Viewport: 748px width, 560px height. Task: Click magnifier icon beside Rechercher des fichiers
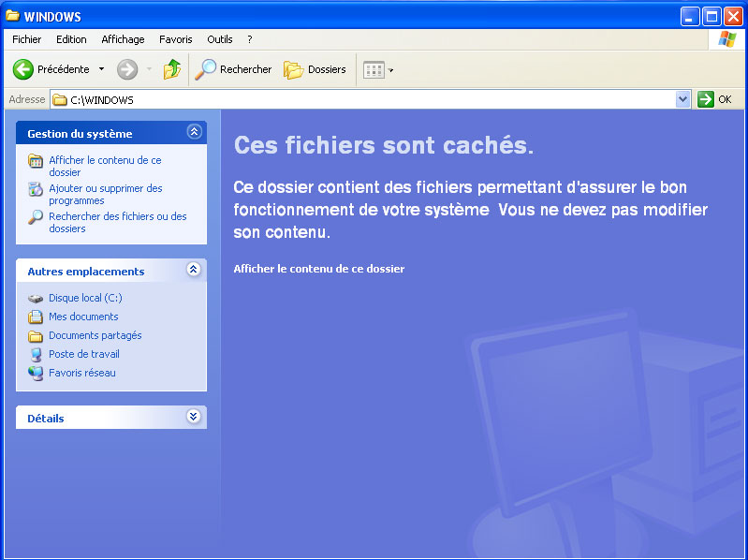pyautogui.click(x=36, y=217)
